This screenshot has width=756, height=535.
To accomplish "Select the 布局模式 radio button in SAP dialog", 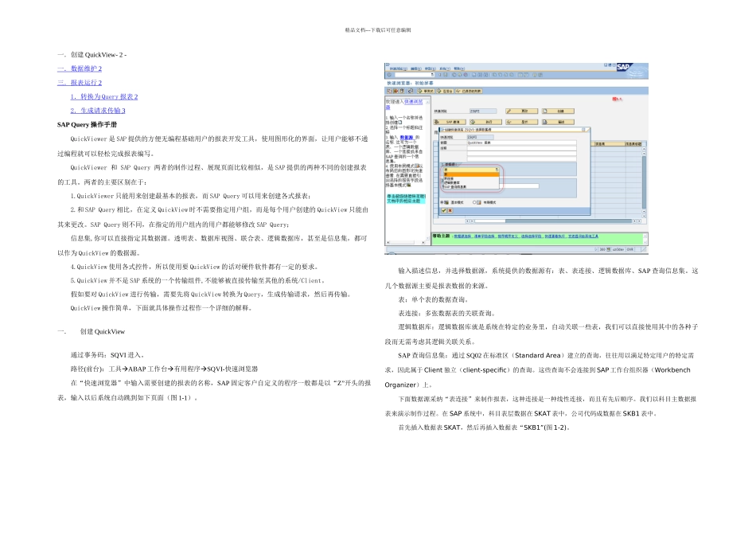I will (x=474, y=202).
